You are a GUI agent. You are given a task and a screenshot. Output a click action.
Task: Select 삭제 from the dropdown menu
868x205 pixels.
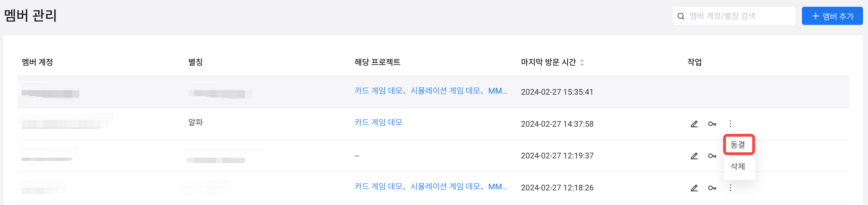[739, 166]
